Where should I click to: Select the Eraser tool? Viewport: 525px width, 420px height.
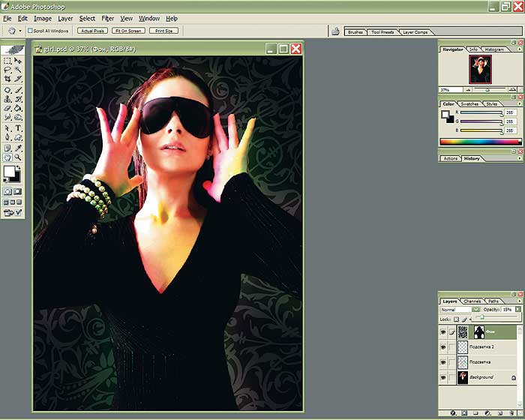tap(7, 109)
